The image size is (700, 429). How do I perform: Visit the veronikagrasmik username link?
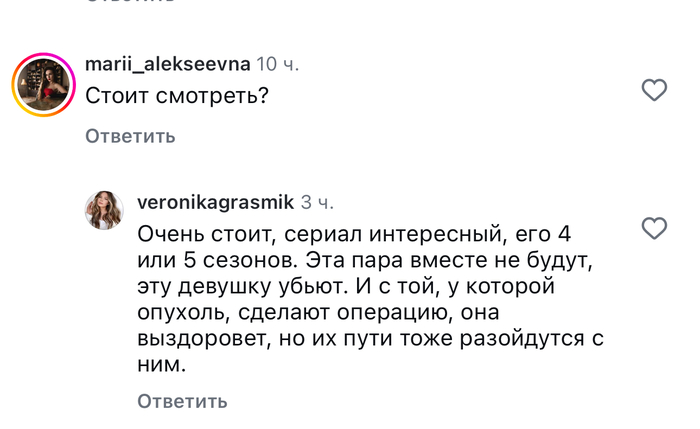[x=216, y=202]
